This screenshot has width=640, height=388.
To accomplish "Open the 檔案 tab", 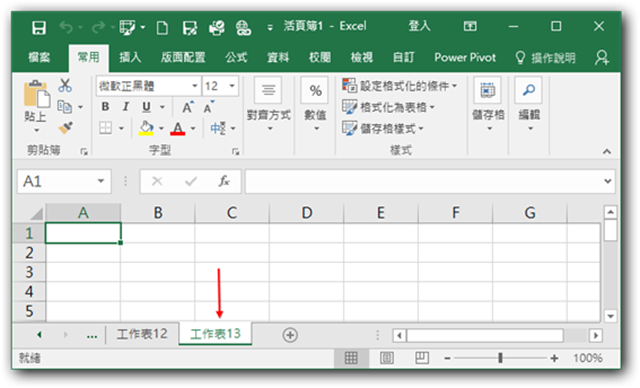I will tap(39, 58).
